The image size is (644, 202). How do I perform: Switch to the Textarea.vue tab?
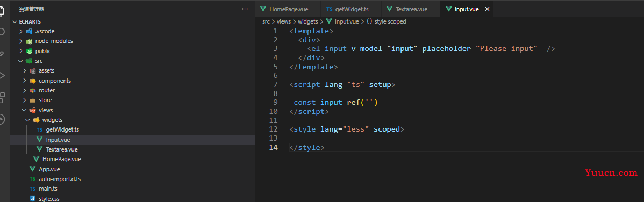pos(411,9)
